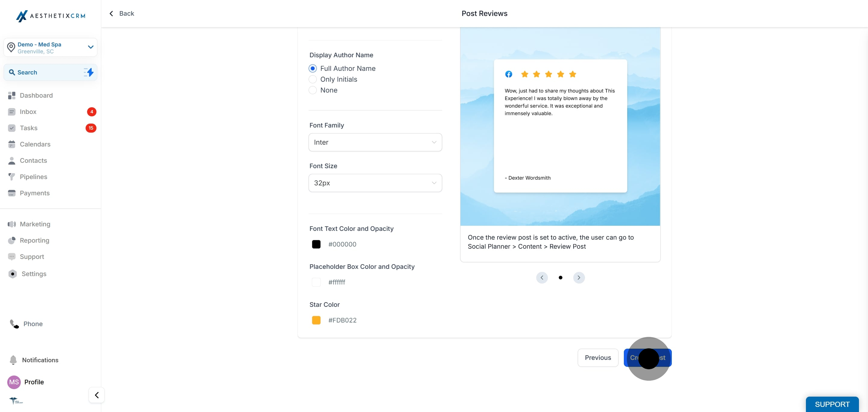868x412 pixels.
Task: Open the Font Family Inter dropdown
Action: [375, 142]
